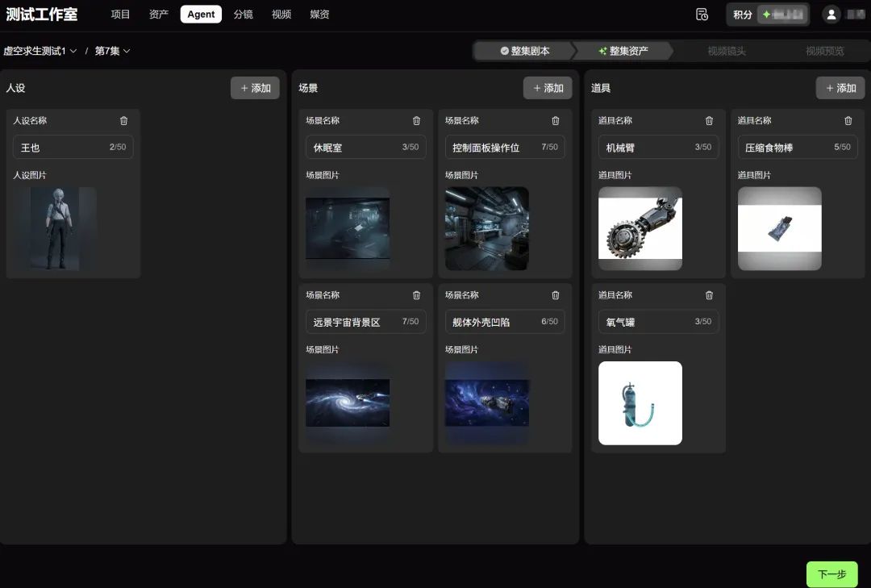Switch to the 分镜 tab

pyautogui.click(x=244, y=14)
